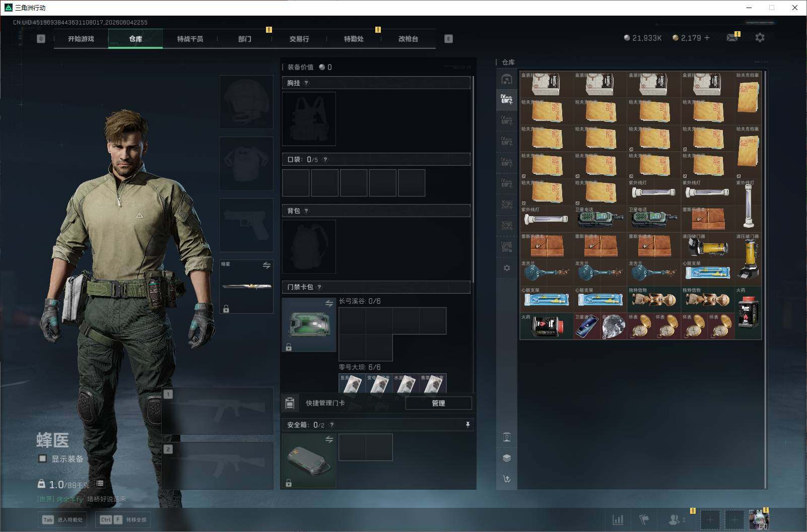Go to the 交易行 tab
The width and height of the screenshot is (807, 532).
click(299, 39)
